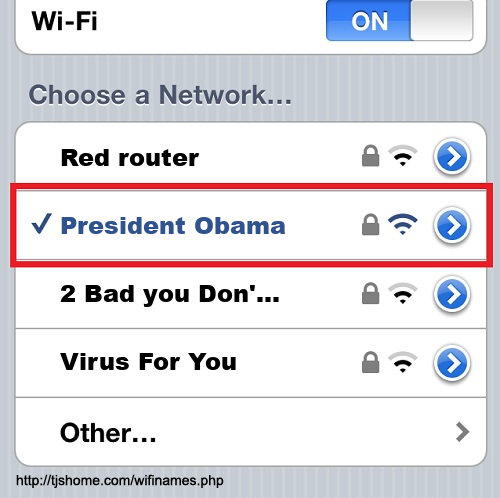Select the President Obama network
The width and height of the screenshot is (500, 498).
[x=251, y=225]
